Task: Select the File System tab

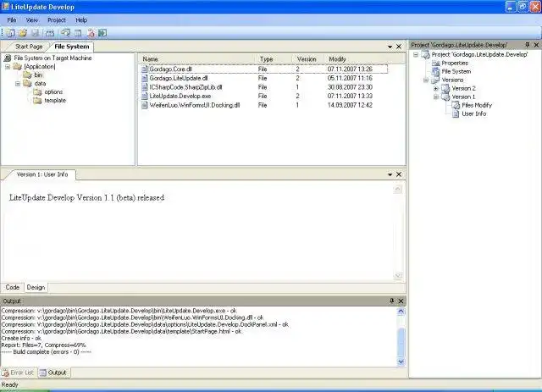Action: click(x=71, y=47)
